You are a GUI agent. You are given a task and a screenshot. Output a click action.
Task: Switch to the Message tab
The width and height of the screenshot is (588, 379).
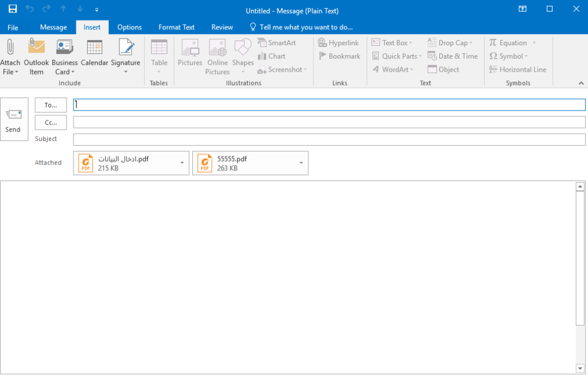pos(54,28)
